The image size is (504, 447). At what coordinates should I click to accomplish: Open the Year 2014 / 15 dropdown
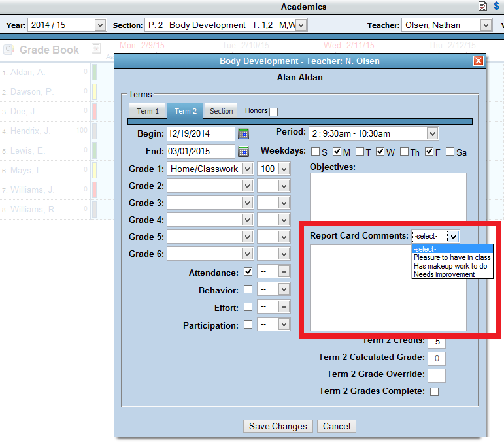67,25
